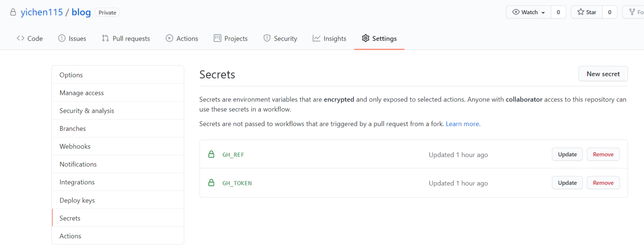This screenshot has width=644, height=250.
Task: Open the Insights tab
Action: (329, 38)
